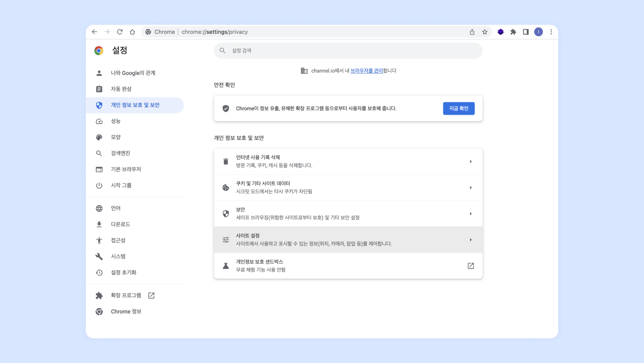Click the 설정 검색 search field
Viewport: 644px width, 363px height.
[x=348, y=51]
